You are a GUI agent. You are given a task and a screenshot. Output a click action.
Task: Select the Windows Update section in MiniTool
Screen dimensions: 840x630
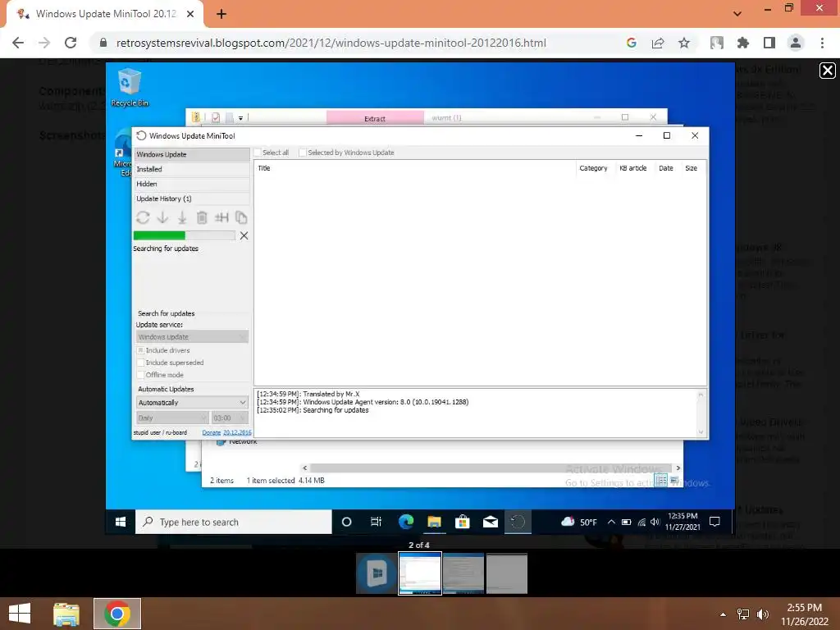click(x=192, y=154)
